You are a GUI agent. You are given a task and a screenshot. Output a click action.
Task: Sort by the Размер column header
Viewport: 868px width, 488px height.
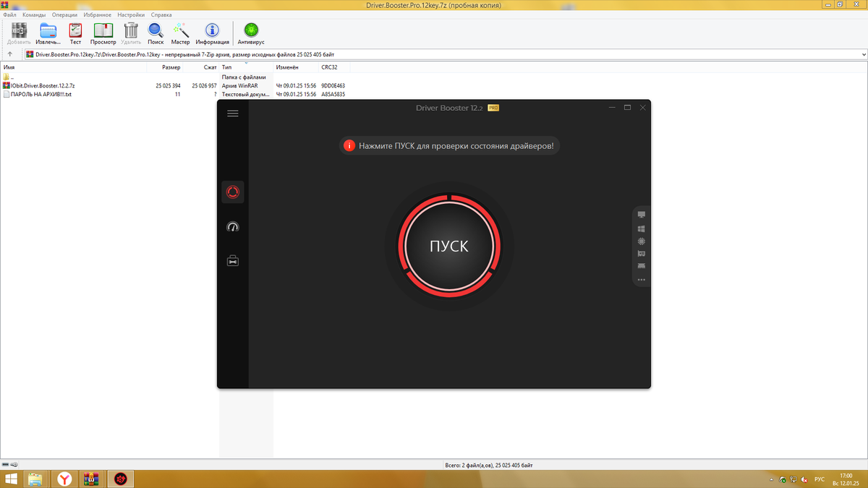(x=164, y=67)
